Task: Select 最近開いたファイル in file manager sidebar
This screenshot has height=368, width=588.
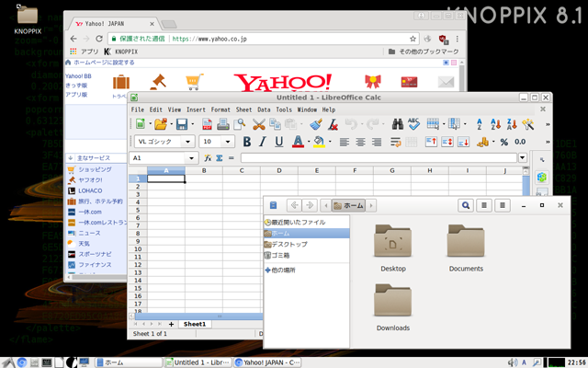Action: [x=307, y=223]
